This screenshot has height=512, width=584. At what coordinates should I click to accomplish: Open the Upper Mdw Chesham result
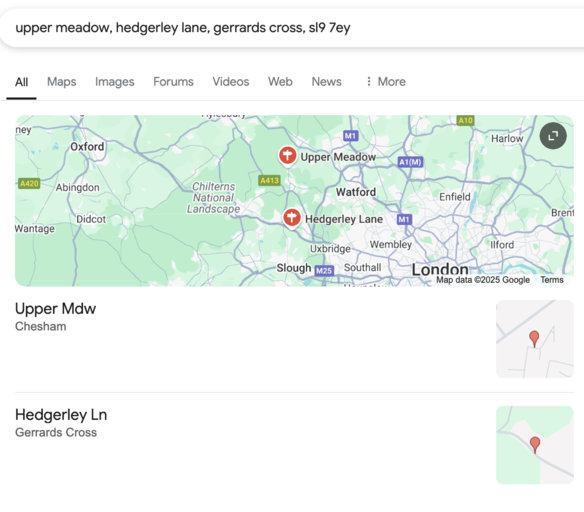coord(55,317)
